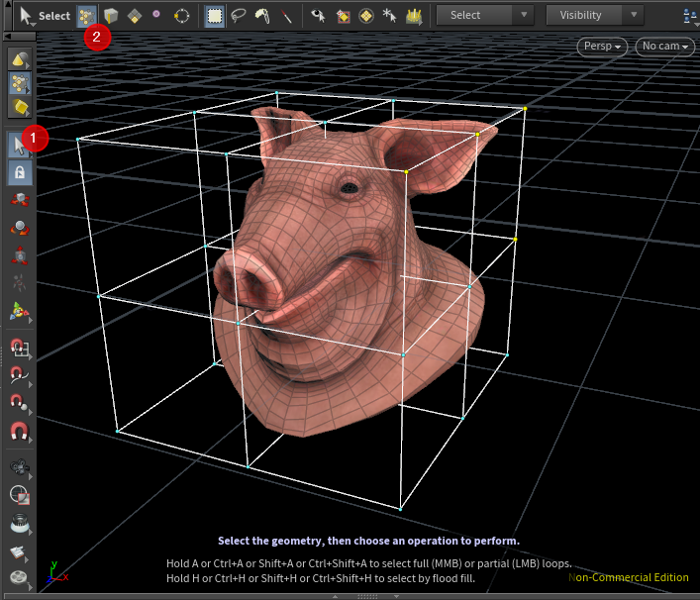Toggle select visible geometry only eye icon
This screenshot has height=600, width=700.
pos(318,16)
